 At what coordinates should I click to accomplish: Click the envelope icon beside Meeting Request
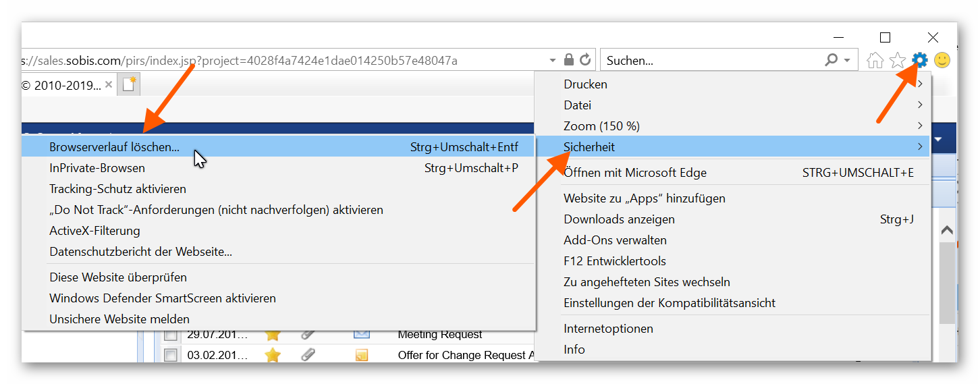(361, 334)
